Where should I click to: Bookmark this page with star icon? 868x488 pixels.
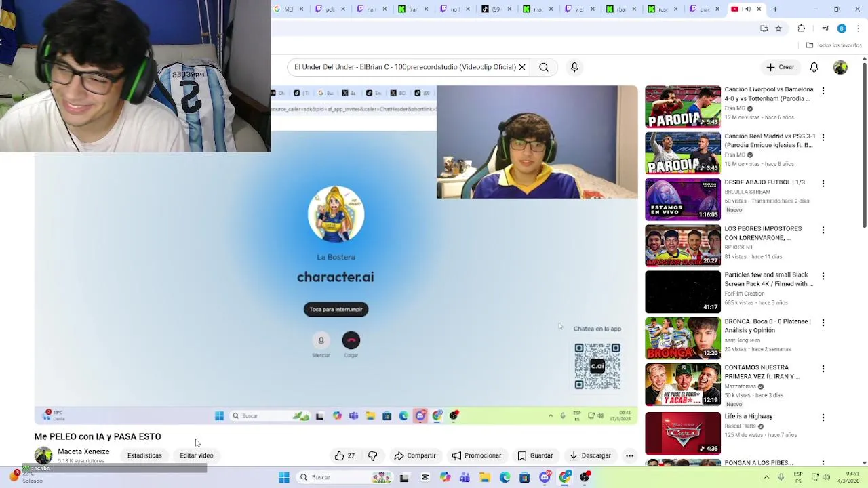[778, 28]
